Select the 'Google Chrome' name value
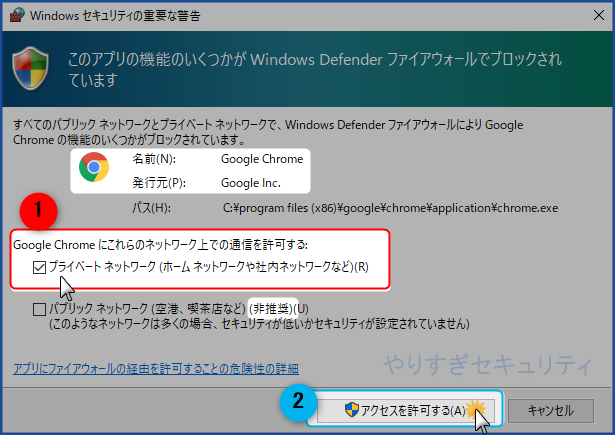Screen dimensions: 615x435 (x=262, y=159)
